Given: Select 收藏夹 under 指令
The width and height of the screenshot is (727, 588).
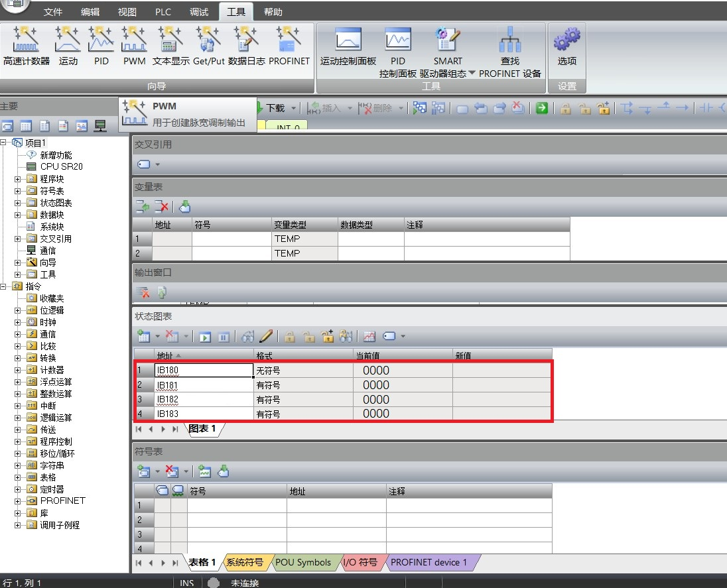Looking at the screenshot, I should coord(52,298).
